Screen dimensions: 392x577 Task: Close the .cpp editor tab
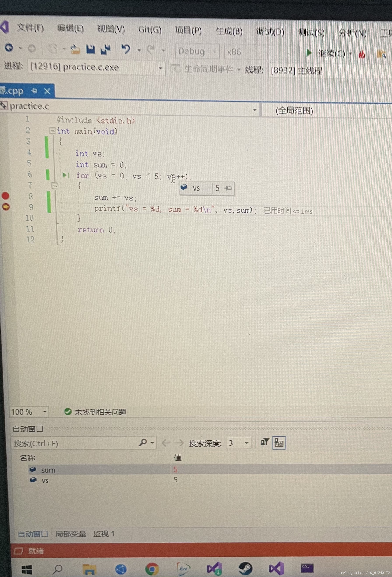pos(47,91)
